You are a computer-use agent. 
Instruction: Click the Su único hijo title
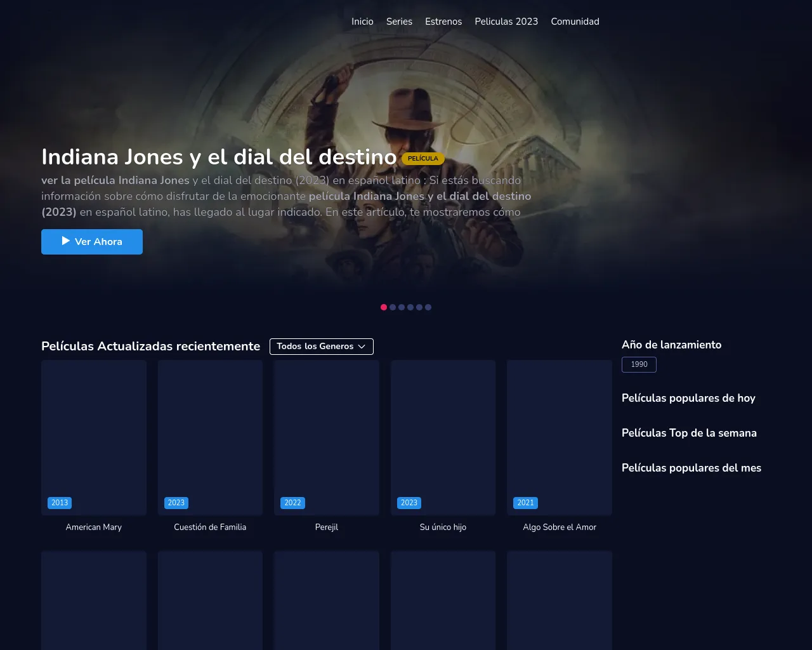[x=443, y=527]
